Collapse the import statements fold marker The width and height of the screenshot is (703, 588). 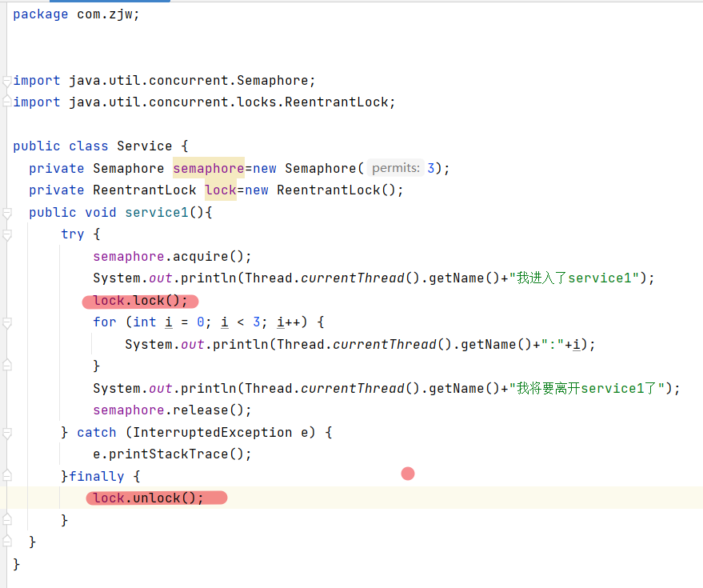(x=6, y=81)
